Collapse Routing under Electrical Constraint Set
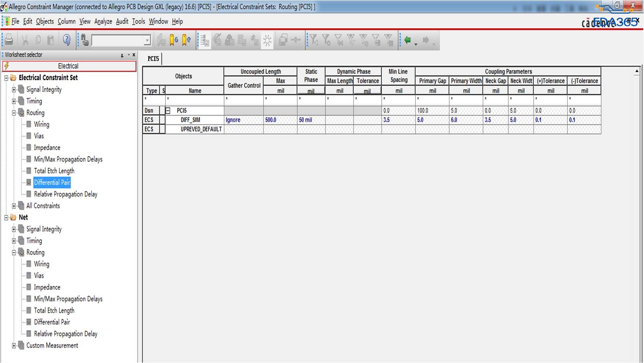This screenshot has height=363, width=644. point(14,113)
